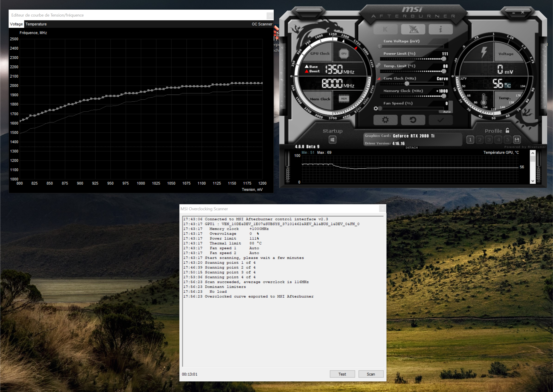Toggle the profile lock icon
Viewport: 553px width, 392px height.
(x=507, y=131)
